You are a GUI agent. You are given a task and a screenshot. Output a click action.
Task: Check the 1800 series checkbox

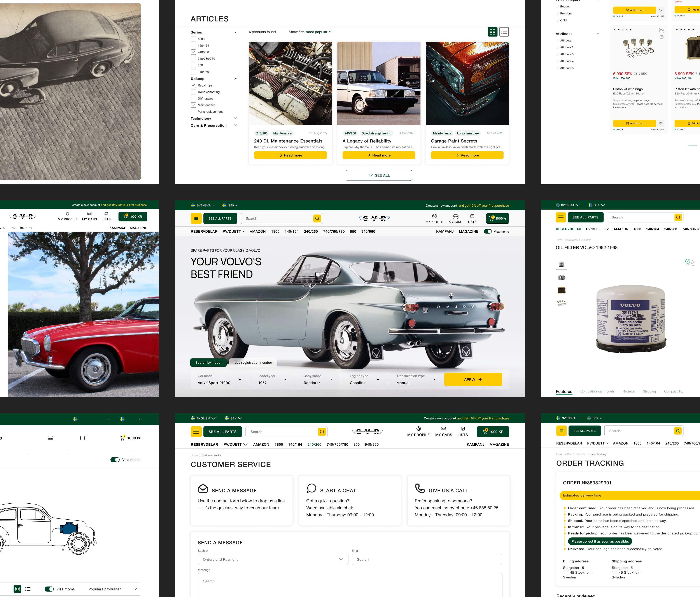pyautogui.click(x=193, y=39)
